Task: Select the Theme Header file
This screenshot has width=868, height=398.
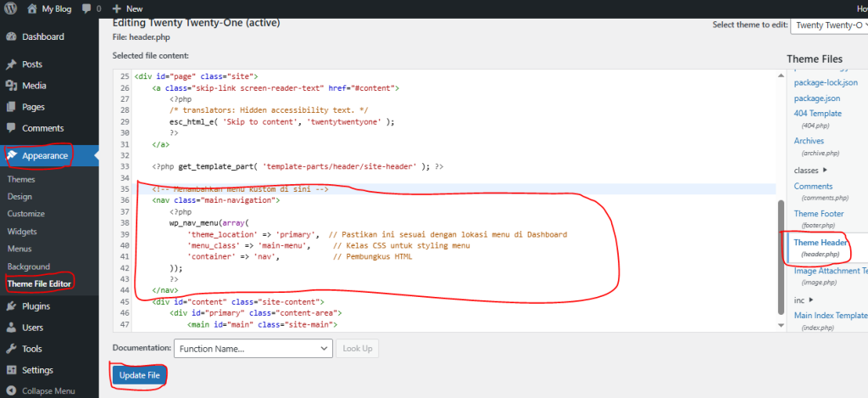Action: [x=821, y=243]
